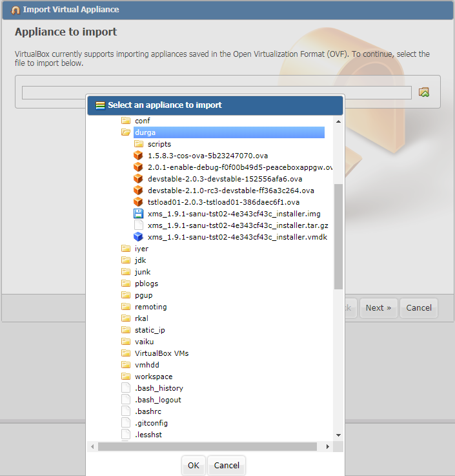Open the scripts subfolder
The width and height of the screenshot is (455, 476).
pos(159,144)
